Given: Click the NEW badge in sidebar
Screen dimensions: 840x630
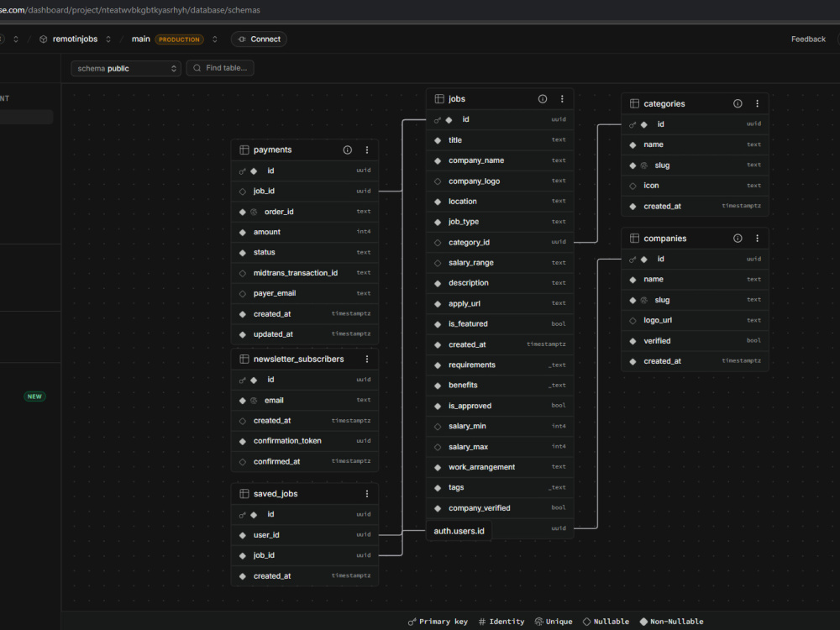Looking at the screenshot, I should [x=34, y=396].
